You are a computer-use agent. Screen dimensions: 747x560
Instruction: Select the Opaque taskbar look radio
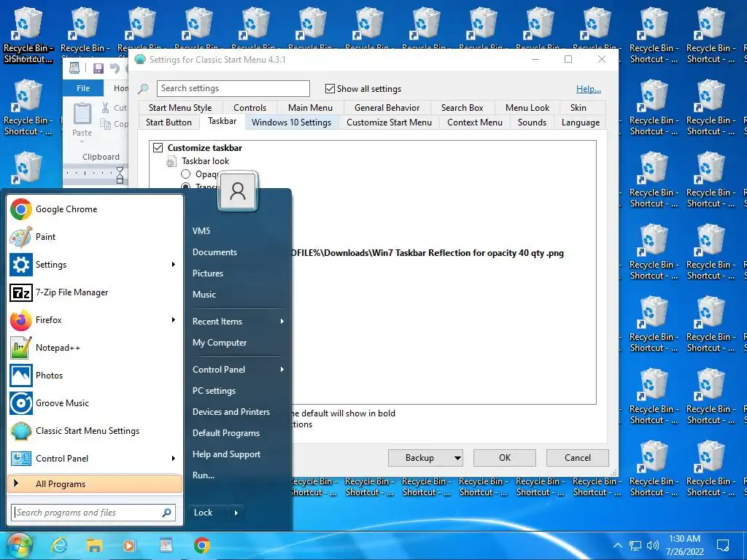click(x=186, y=174)
